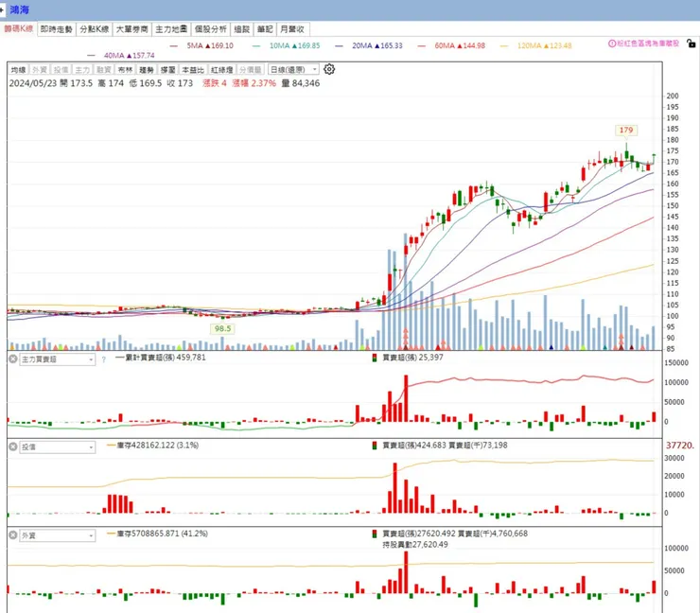Click the 庫存428162.122 (3.1%) legend
This screenshot has width=700, height=613.
[x=153, y=446]
